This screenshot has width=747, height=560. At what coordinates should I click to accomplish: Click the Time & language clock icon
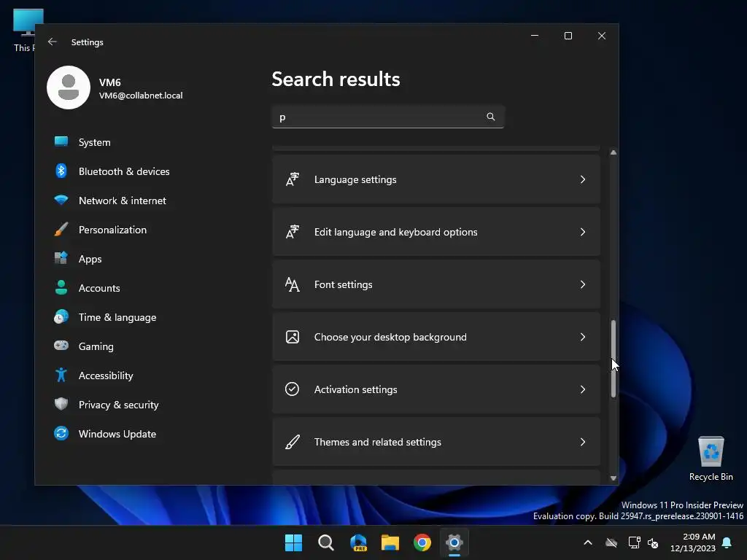click(61, 316)
